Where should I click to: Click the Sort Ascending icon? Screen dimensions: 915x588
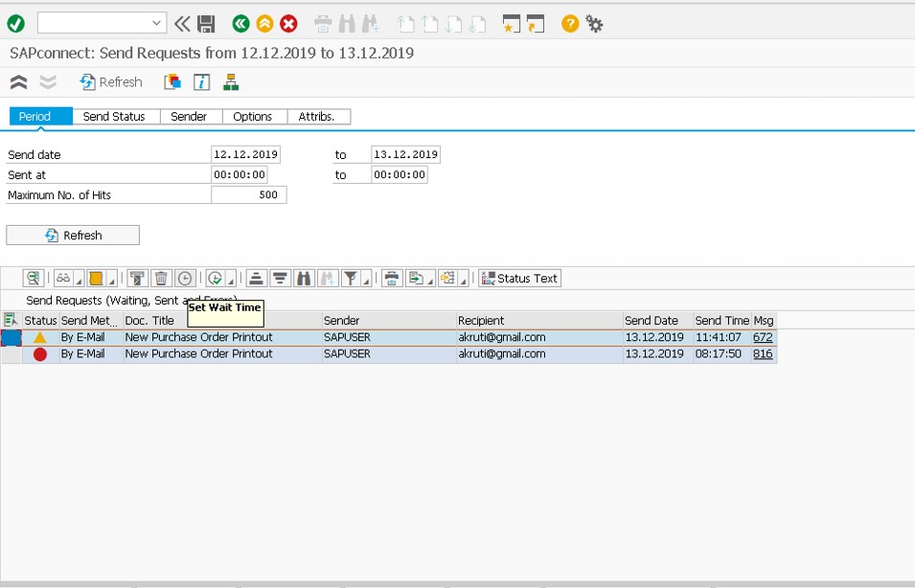coord(256,279)
